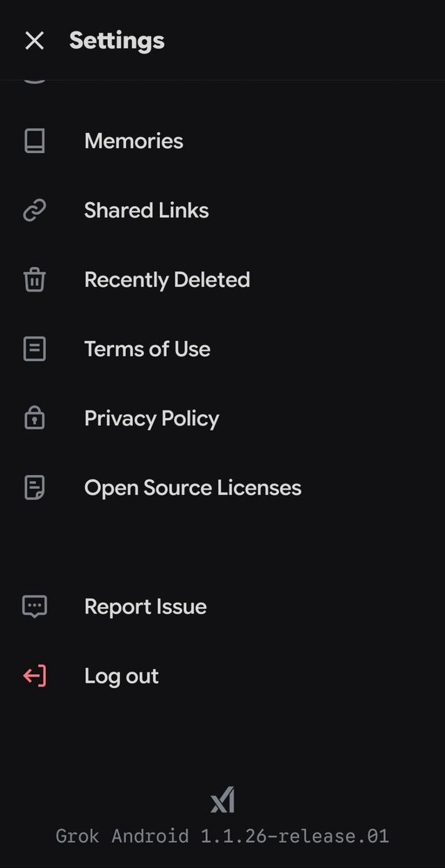
Task: Tap Report Issue to send feedback
Action: click(145, 606)
